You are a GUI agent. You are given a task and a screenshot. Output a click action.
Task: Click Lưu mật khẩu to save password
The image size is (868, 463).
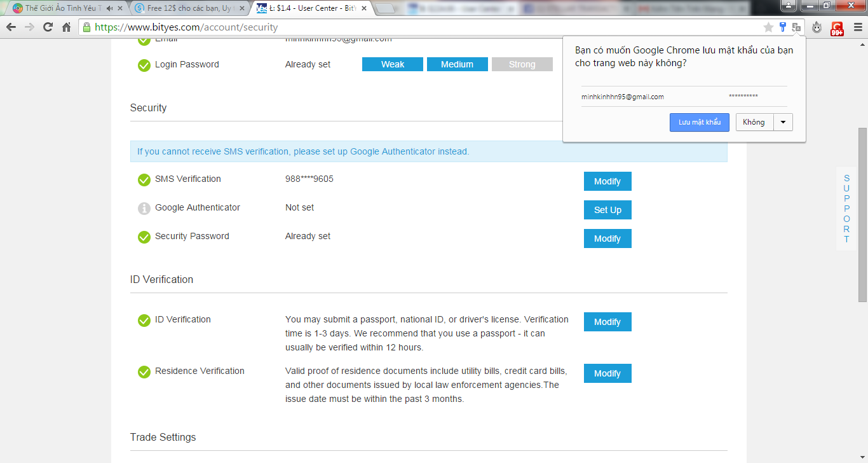coord(700,122)
